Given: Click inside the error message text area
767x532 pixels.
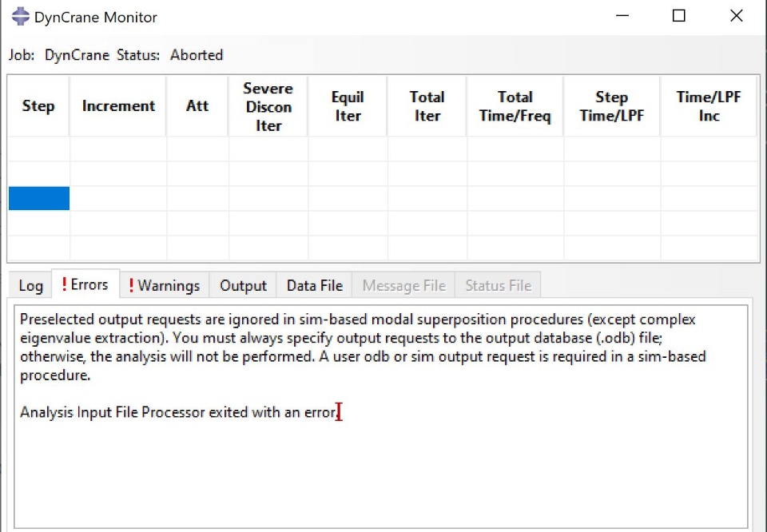Looking at the screenshot, I should tap(380, 471).
